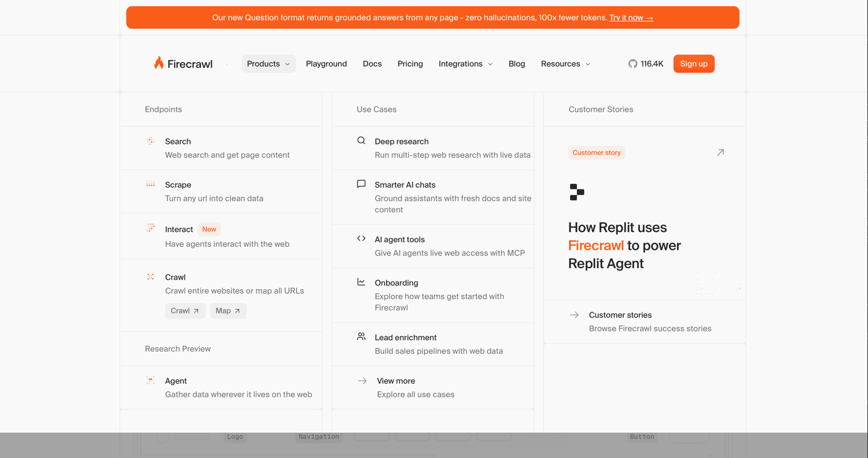Click the Interact endpoint icon
Screen dimensions: 868x458
point(150,228)
